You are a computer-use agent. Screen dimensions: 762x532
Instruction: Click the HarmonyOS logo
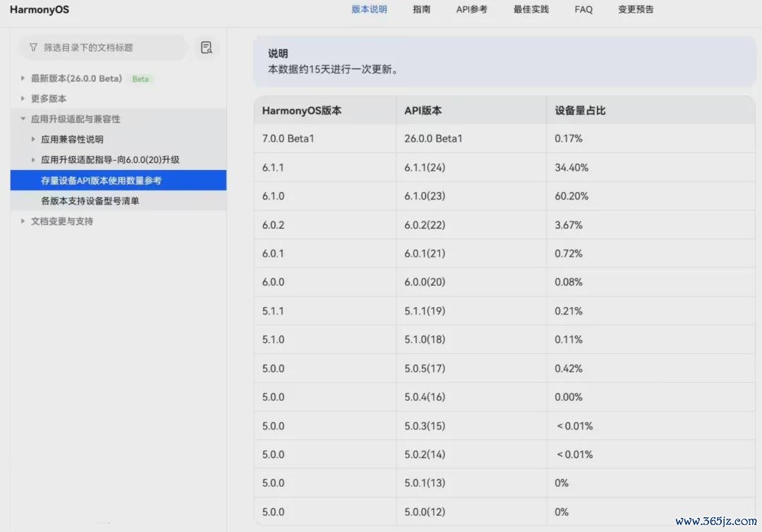(x=40, y=10)
